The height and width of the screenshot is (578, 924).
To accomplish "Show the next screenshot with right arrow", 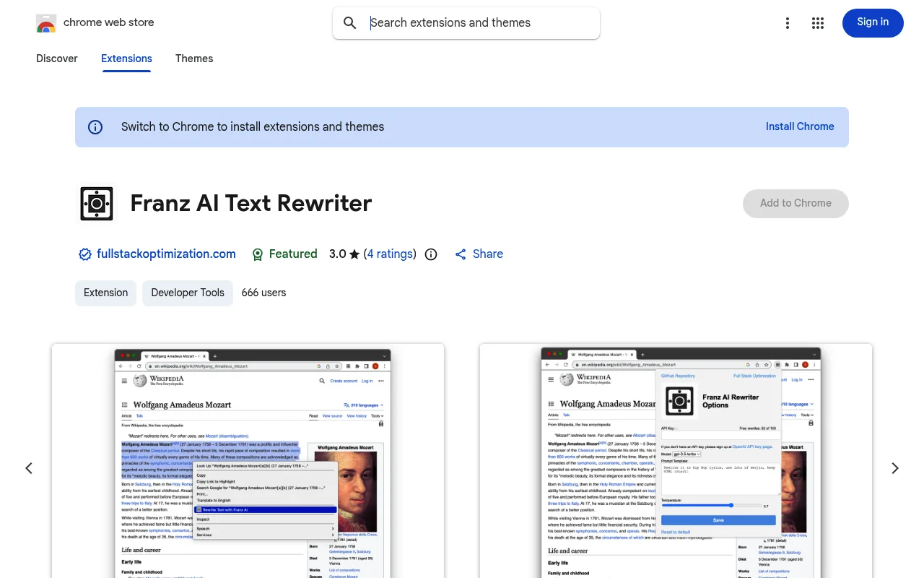I will (x=895, y=468).
